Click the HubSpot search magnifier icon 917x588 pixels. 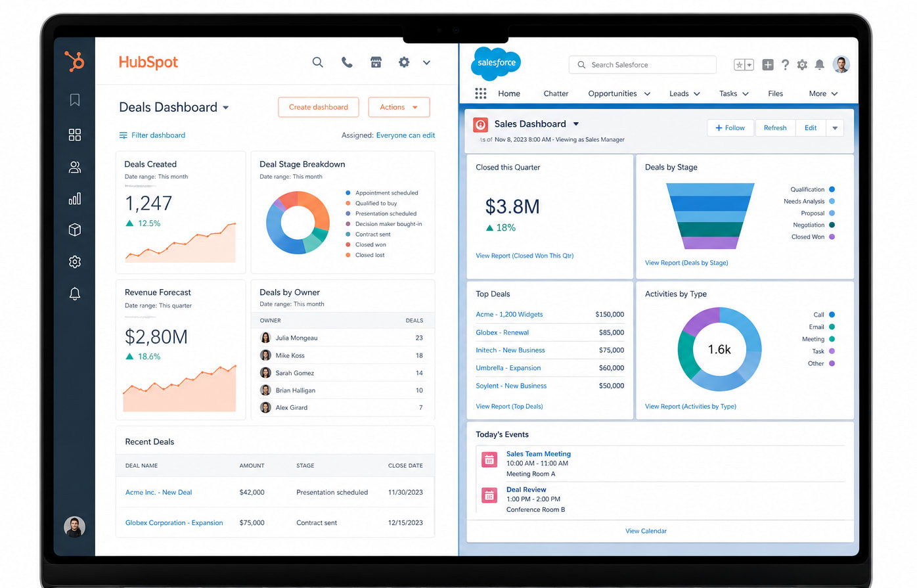pos(318,62)
